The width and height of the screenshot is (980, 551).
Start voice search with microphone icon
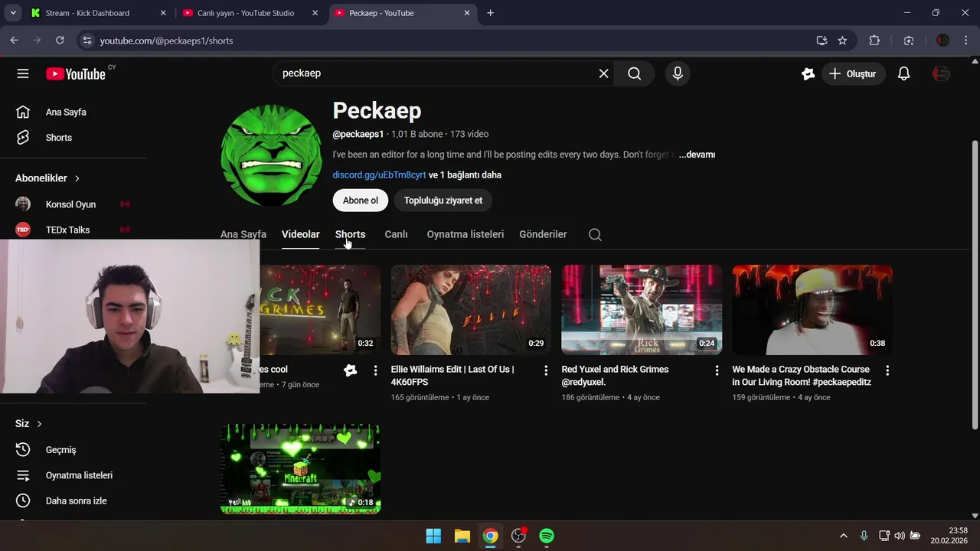click(677, 73)
